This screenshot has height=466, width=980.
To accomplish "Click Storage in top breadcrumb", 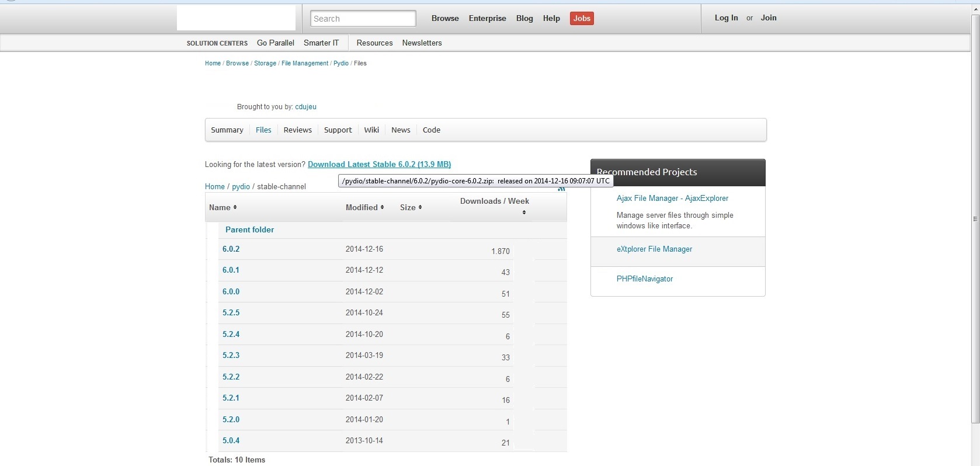I will point(265,63).
